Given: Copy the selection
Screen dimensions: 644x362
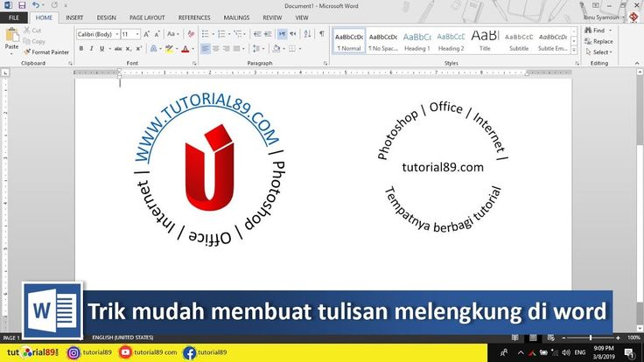Looking at the screenshot, I should point(34,41).
